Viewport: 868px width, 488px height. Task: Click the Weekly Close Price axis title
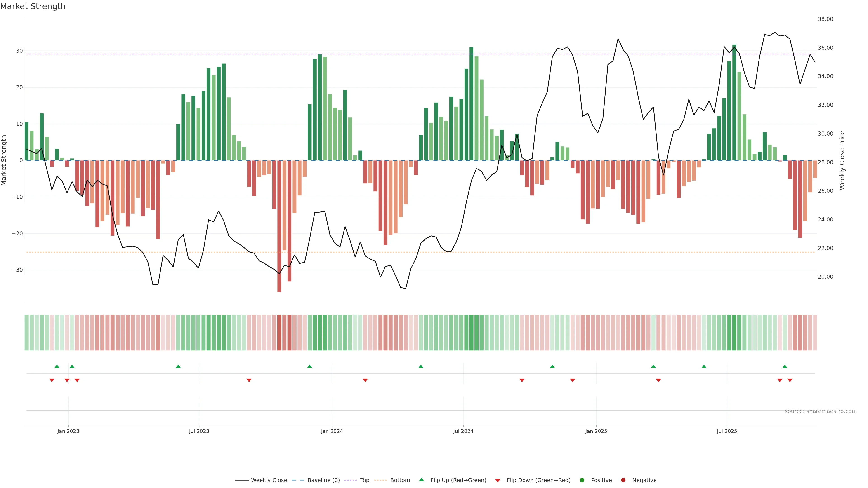point(842,160)
